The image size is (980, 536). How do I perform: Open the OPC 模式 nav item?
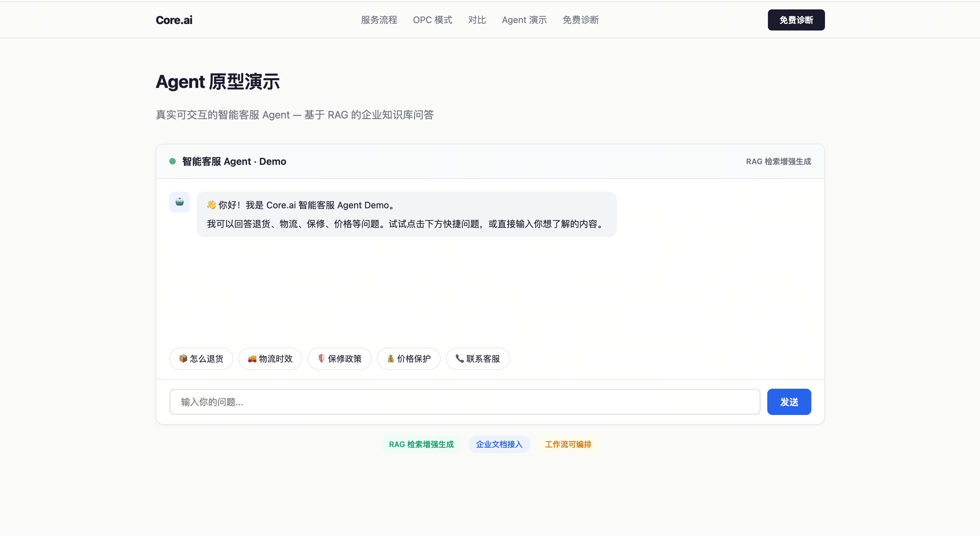[x=433, y=20]
